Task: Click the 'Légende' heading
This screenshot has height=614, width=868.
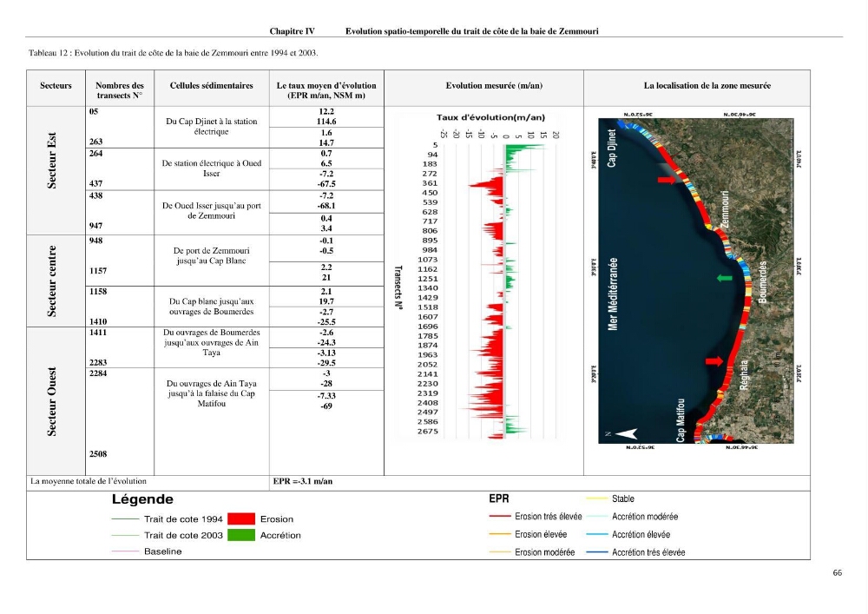Action: (142, 499)
